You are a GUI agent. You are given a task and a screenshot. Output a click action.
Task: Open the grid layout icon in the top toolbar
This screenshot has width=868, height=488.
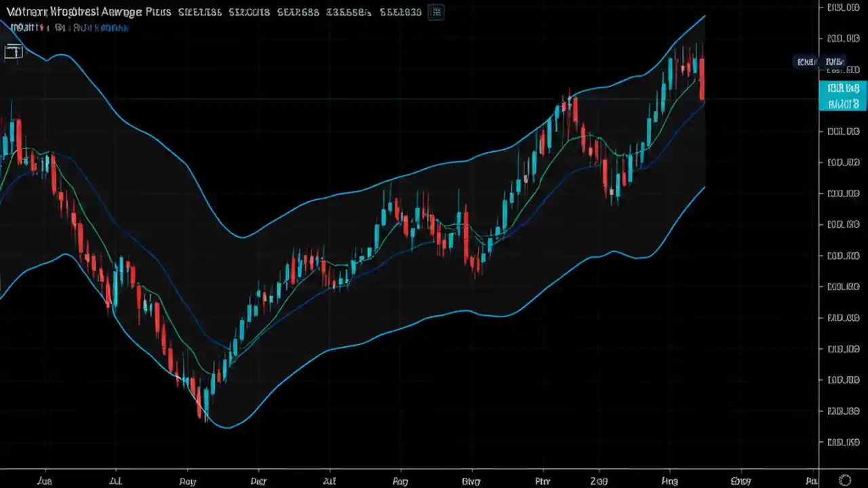pos(436,12)
